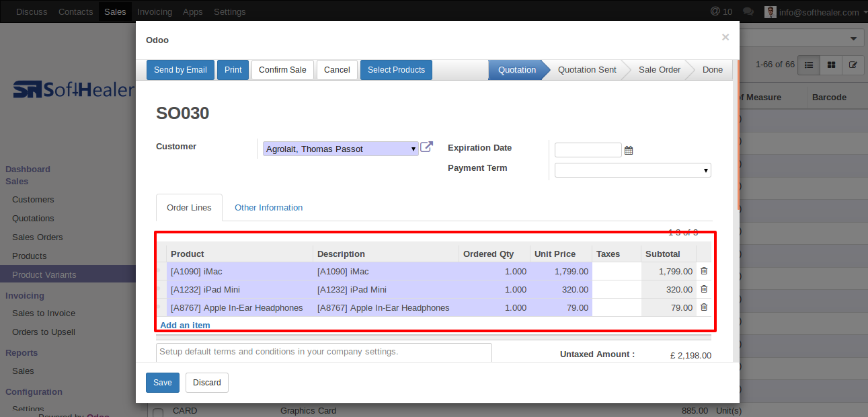868x417 pixels.
Task: Delete the iPad Mini order line via trash icon
Action: pyautogui.click(x=704, y=289)
